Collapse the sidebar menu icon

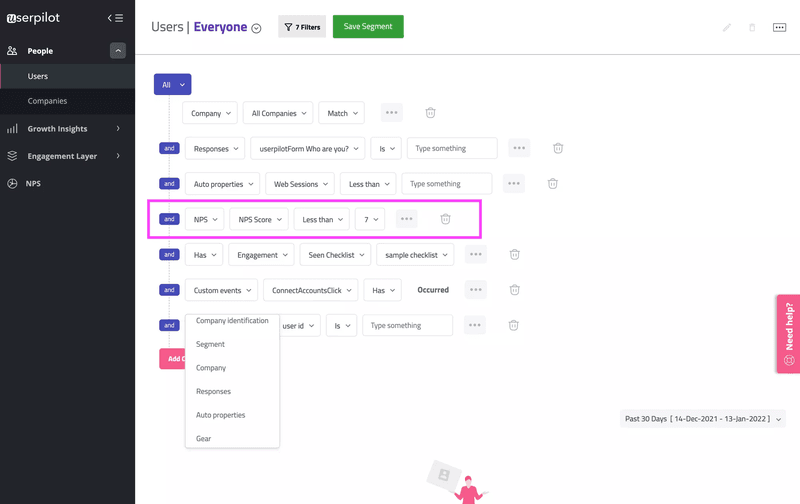[115, 18]
